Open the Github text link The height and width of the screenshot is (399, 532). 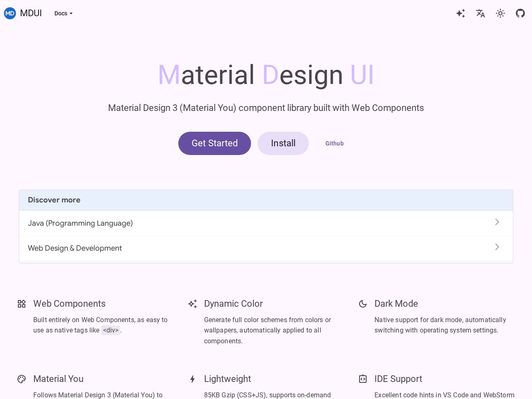335,143
